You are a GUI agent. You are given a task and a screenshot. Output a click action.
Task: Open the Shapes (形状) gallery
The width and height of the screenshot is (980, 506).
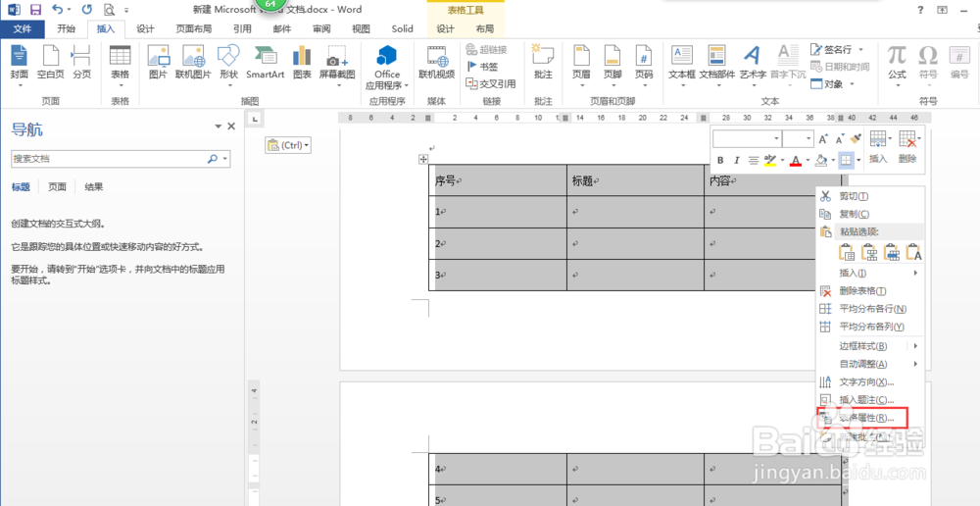[228, 67]
